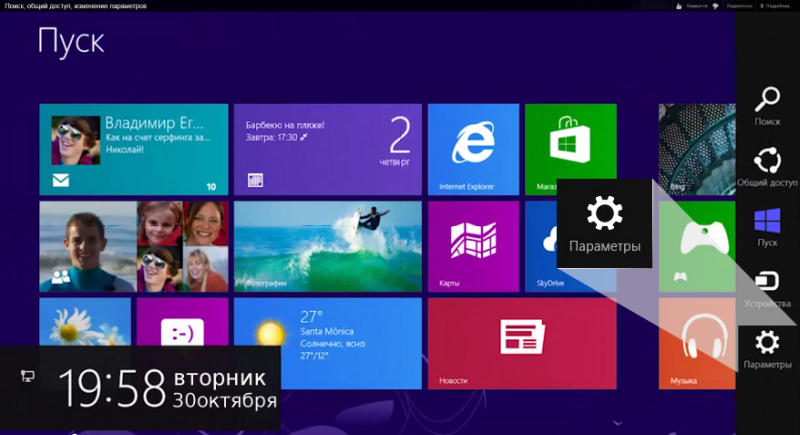Screen dimensions: 800x435
Task: Click the network icon beside the clock
Action: (x=28, y=376)
